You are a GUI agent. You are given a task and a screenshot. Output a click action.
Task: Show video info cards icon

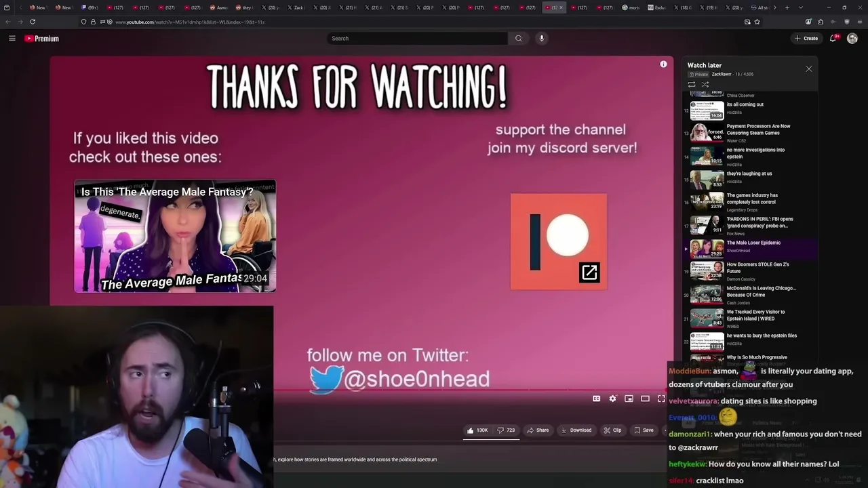pyautogui.click(x=664, y=64)
